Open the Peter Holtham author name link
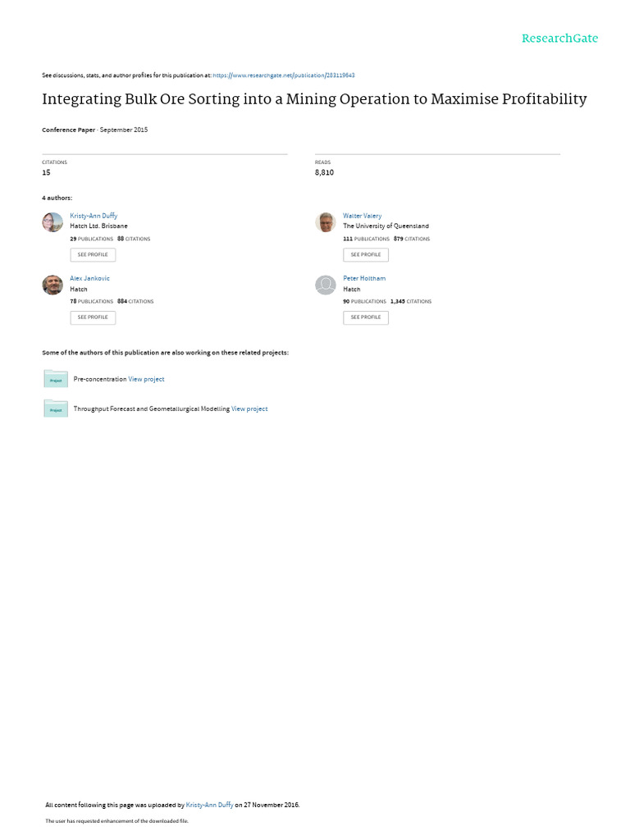This screenshot has width=630, height=840. 364,278
